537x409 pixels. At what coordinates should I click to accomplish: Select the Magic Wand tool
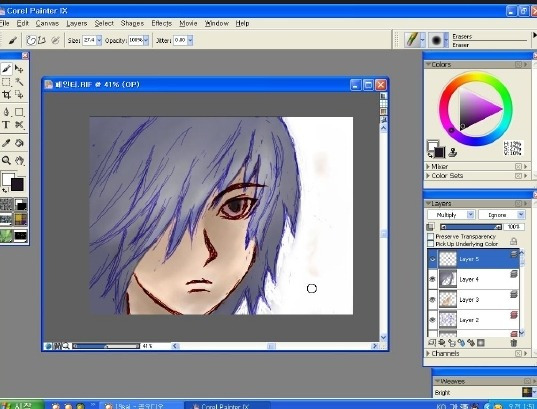tap(20, 82)
